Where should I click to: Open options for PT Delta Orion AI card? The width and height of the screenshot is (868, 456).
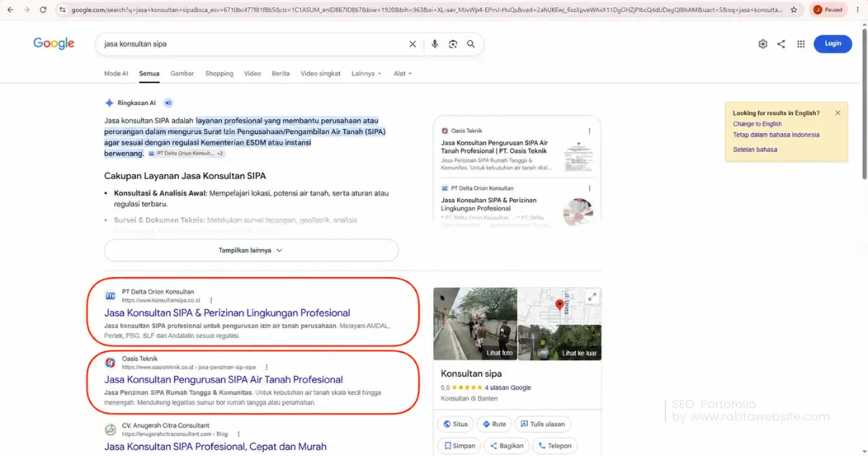pyautogui.click(x=590, y=188)
